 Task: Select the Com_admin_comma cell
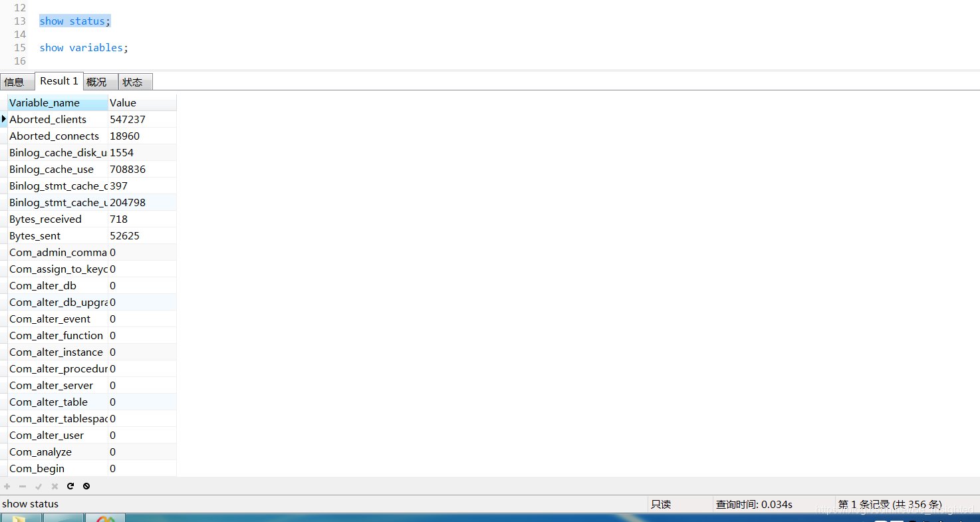(58, 252)
